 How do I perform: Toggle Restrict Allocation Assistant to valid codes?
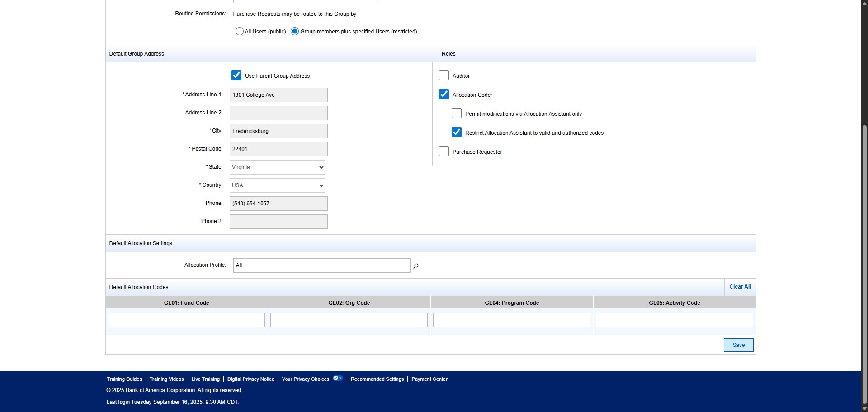457,133
